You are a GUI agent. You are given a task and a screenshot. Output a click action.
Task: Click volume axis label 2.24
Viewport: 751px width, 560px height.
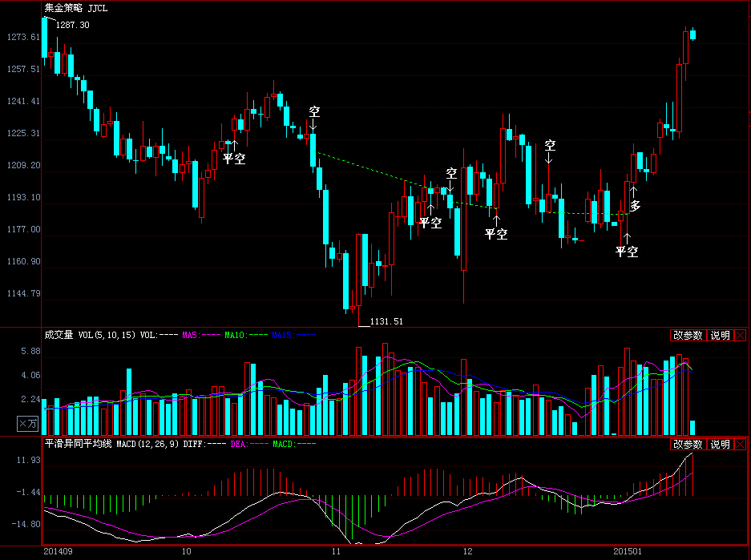point(30,399)
